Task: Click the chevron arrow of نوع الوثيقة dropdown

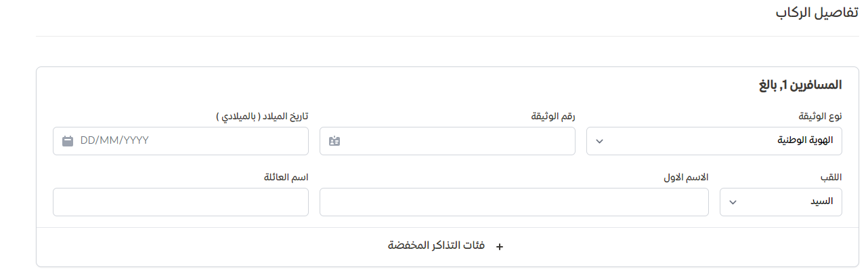Action: click(x=599, y=141)
